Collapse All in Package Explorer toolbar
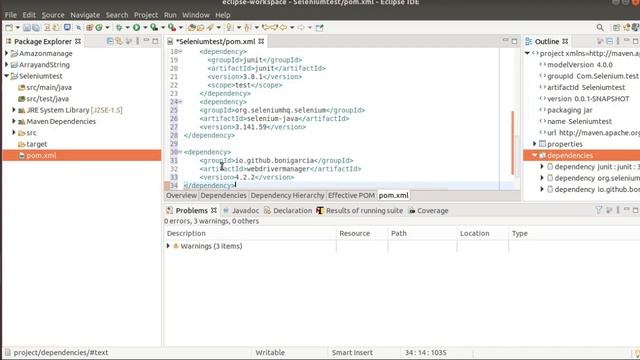Viewport: 640px width, 360px height. pyautogui.click(x=110, y=41)
